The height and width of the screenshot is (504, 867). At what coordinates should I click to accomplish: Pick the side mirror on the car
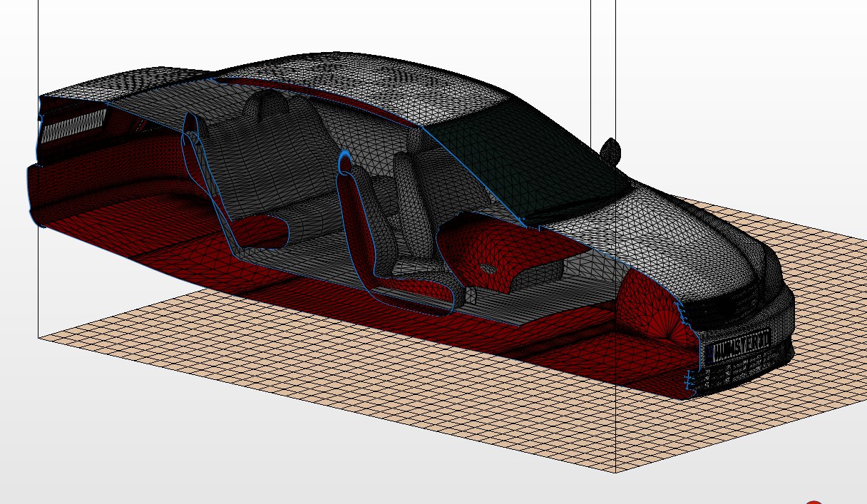(x=610, y=151)
